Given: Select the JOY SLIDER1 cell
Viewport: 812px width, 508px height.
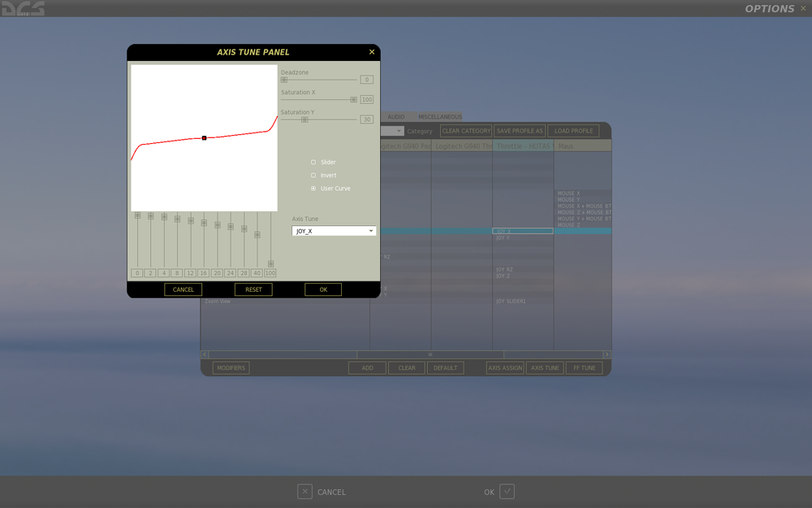Looking at the screenshot, I should coord(523,302).
